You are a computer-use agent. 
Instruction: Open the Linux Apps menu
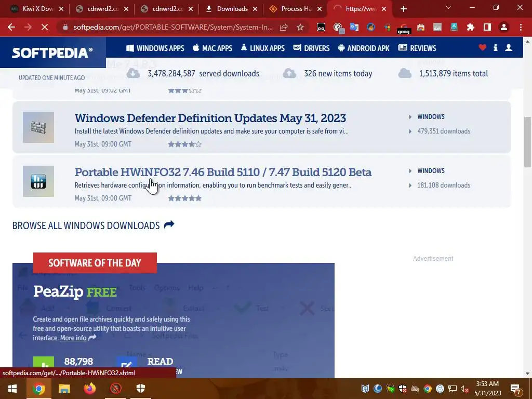262,48
